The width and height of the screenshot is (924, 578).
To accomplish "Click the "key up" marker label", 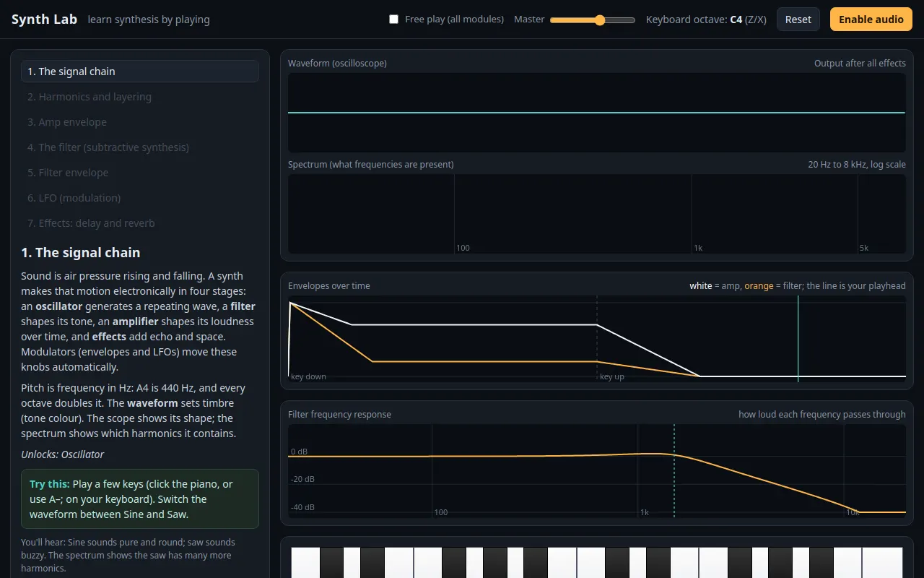I will (612, 376).
